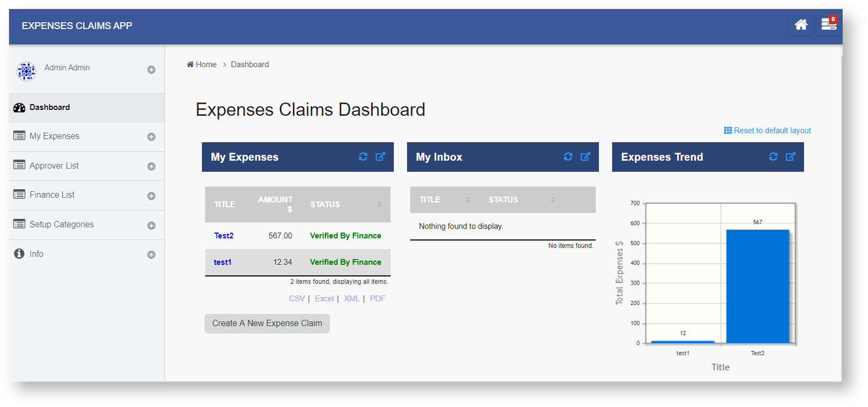Open the Info menu item
868x407 pixels.
87,254
